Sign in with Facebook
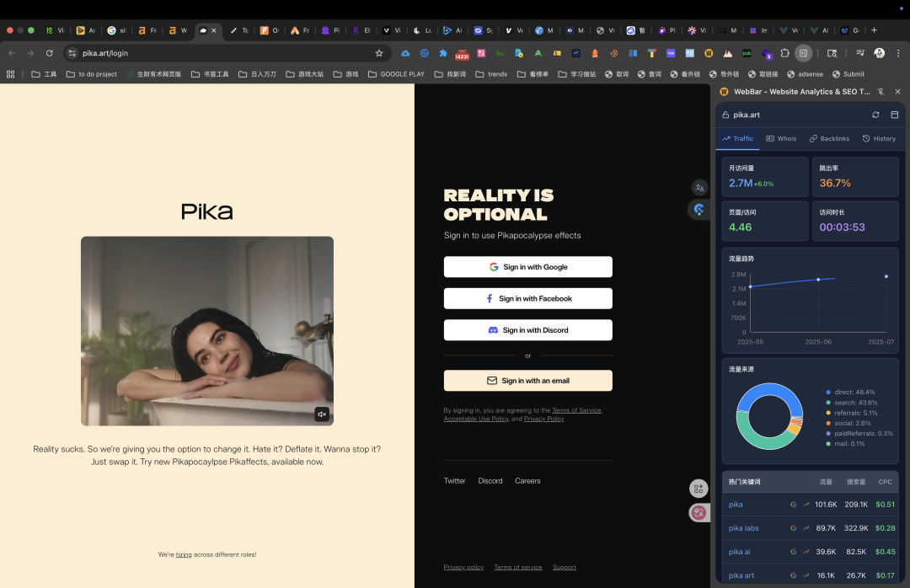This screenshot has width=910, height=588. (x=528, y=298)
